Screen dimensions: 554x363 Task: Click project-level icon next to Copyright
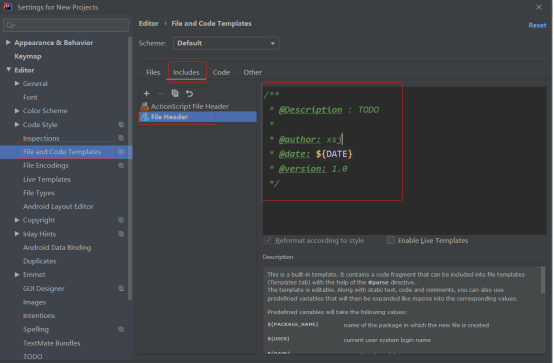click(x=121, y=220)
